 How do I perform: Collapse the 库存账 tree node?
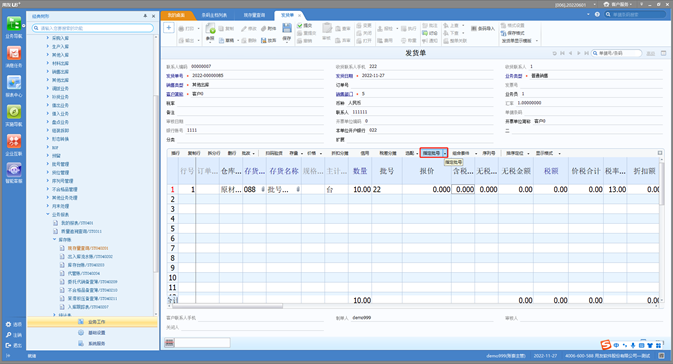(54, 240)
